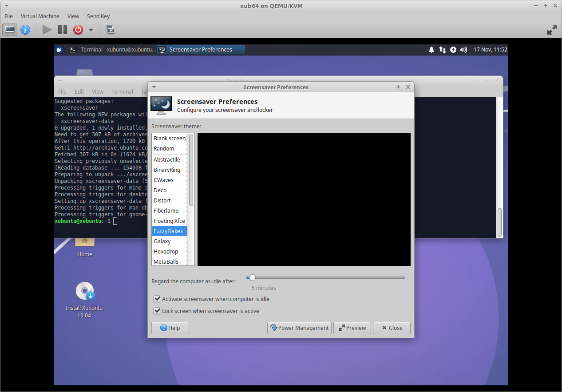
Task: Select the Galaxy screensaver theme
Action: pyautogui.click(x=162, y=241)
